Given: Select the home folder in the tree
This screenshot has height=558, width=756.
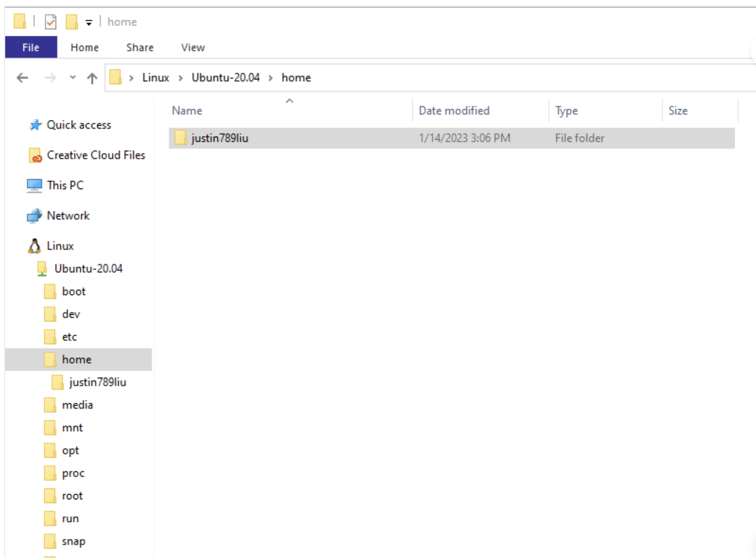Looking at the screenshot, I should [x=76, y=359].
